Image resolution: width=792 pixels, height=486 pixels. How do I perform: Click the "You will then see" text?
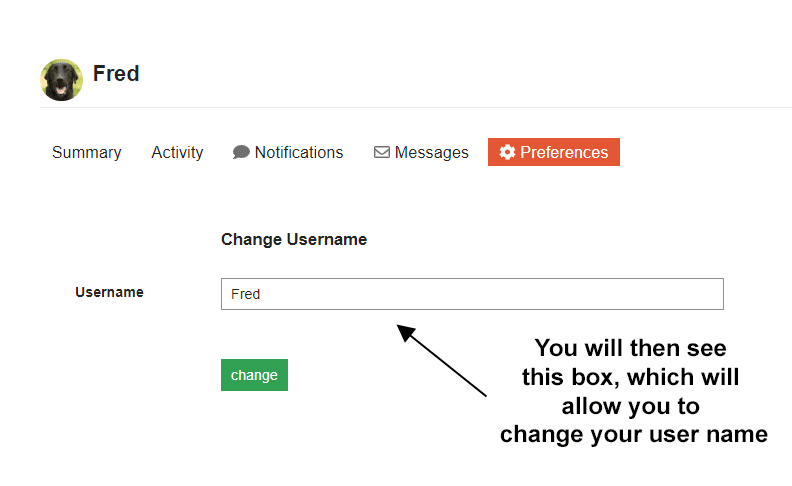630,349
